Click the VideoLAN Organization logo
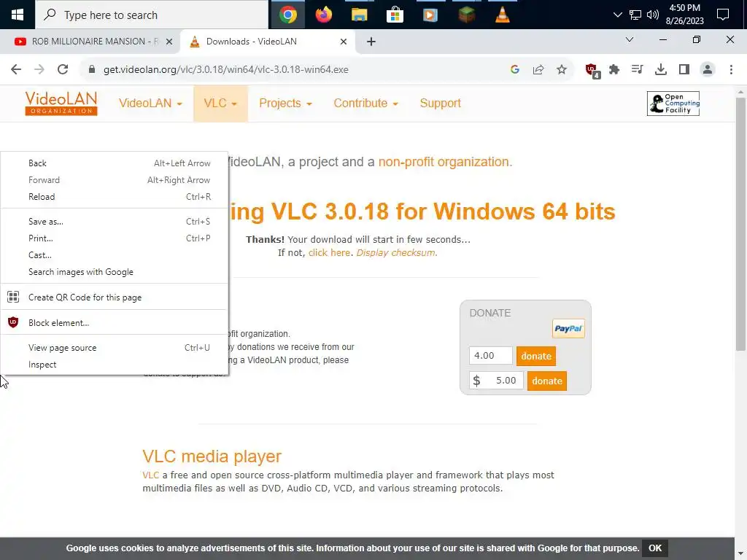747x560 pixels. (61, 104)
